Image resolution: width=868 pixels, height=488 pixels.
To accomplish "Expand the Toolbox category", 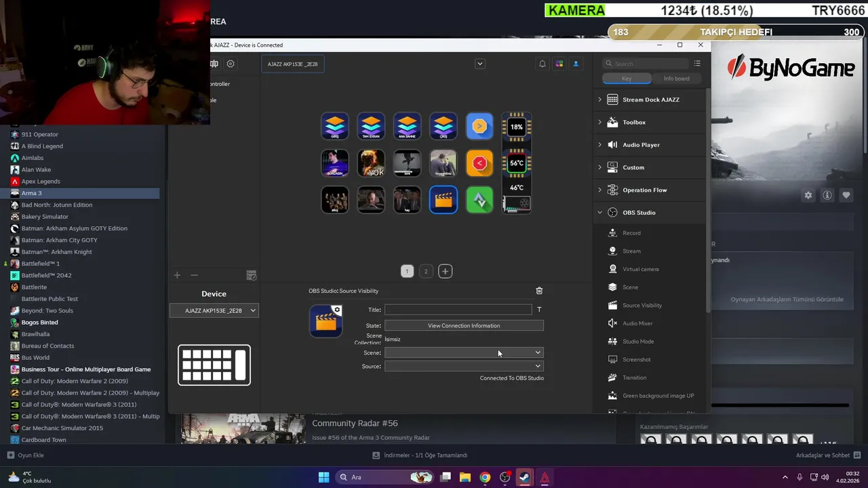I will (x=650, y=122).
